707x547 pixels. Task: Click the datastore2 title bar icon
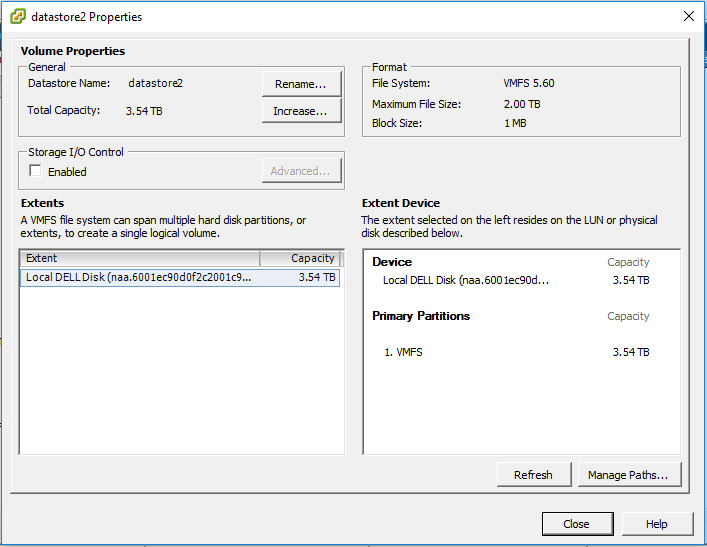18,16
